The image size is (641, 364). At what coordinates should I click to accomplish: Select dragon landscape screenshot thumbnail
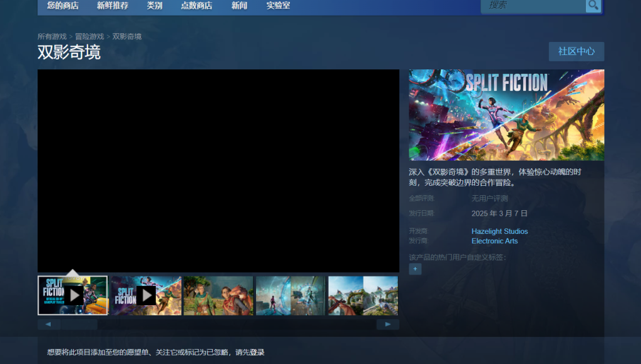click(x=363, y=295)
